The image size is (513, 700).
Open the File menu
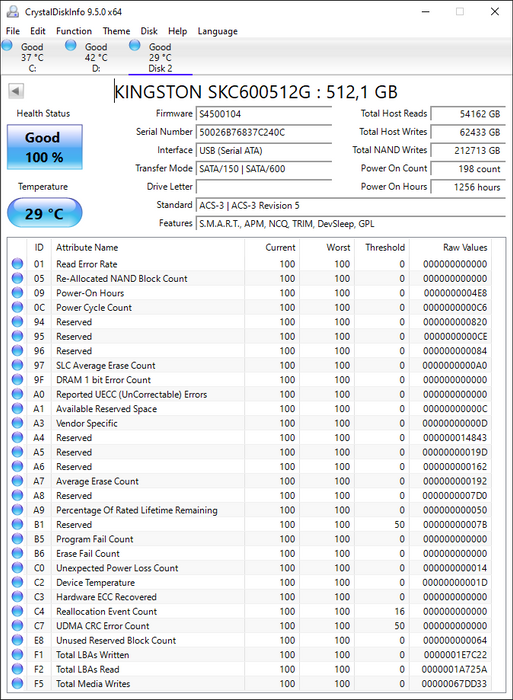[13, 31]
